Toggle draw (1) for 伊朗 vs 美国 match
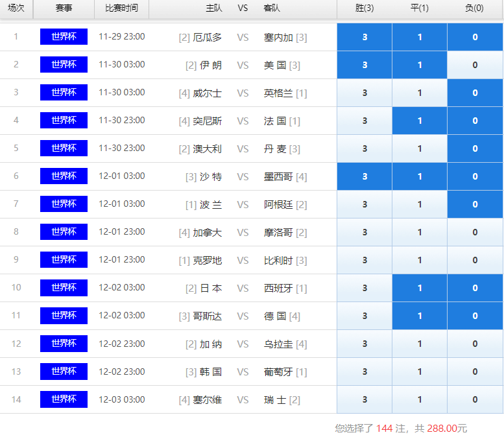504x437 pixels. click(420, 65)
